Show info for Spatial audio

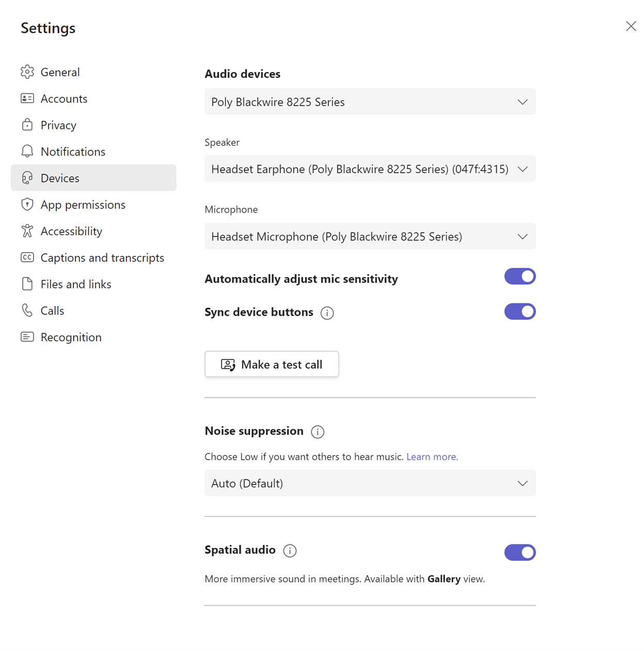point(290,550)
